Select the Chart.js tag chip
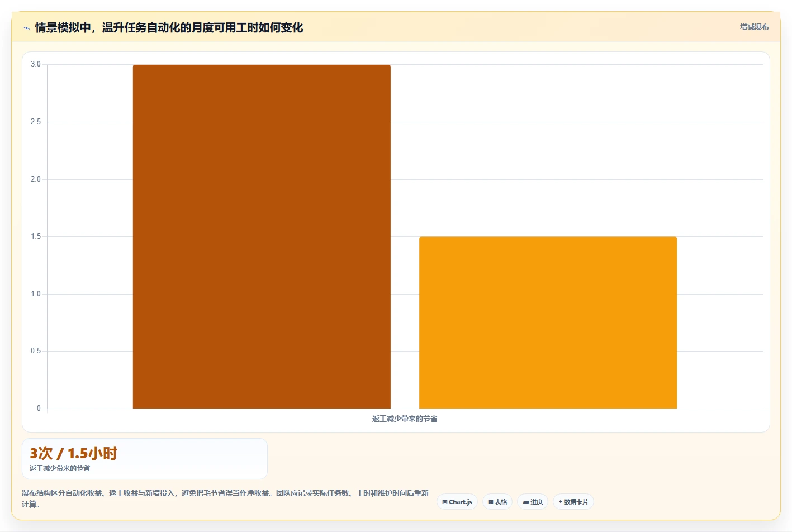Image resolution: width=792 pixels, height=532 pixels. [x=457, y=502]
